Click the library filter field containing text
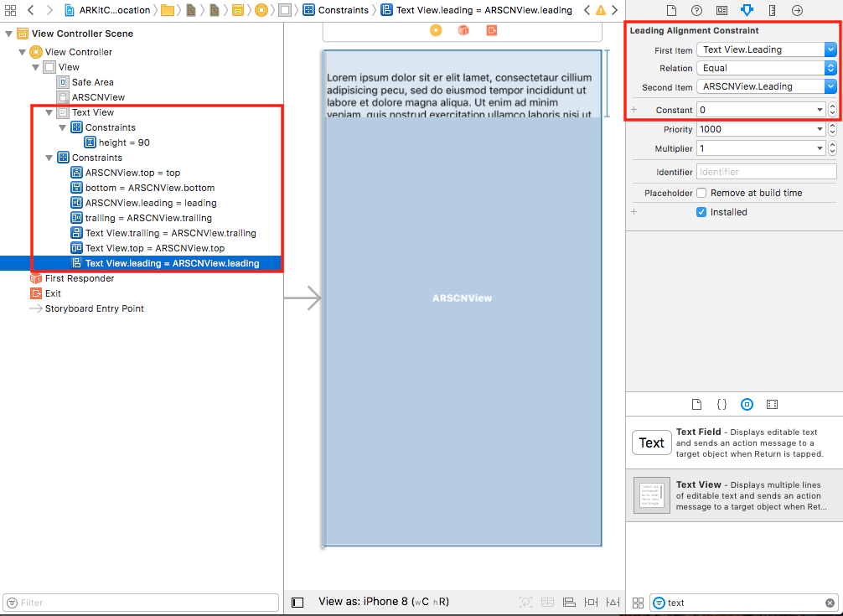The height and width of the screenshot is (616, 843). point(745,603)
